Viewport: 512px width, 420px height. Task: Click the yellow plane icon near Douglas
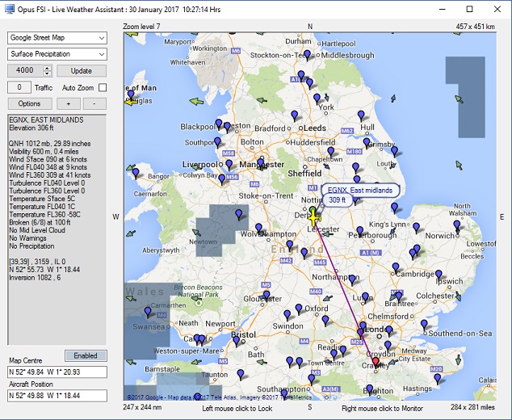point(131,103)
